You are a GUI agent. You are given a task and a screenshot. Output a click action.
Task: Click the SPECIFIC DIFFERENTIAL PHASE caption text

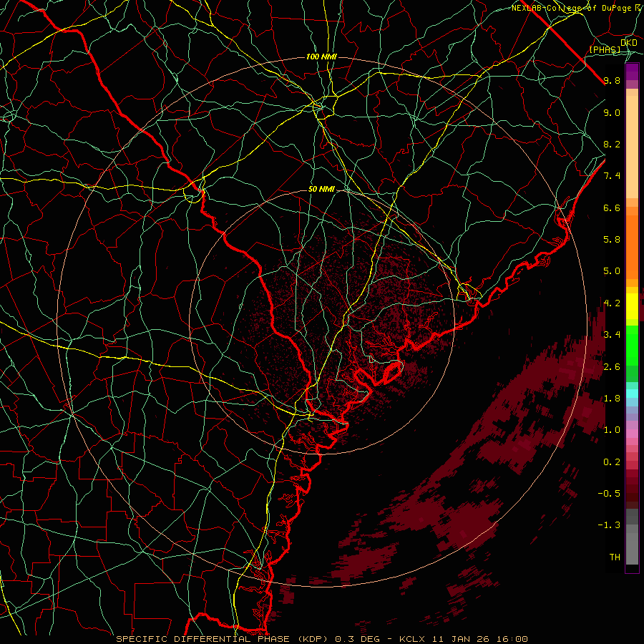coord(203,639)
